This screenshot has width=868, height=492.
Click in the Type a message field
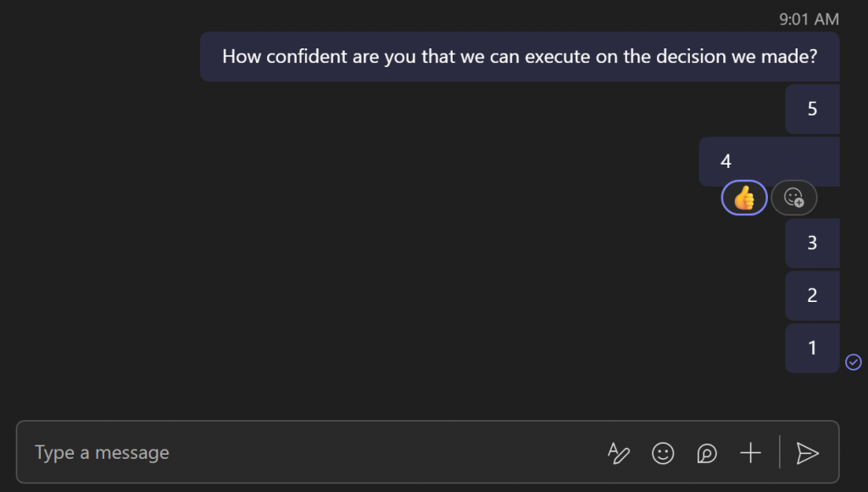[305, 453]
